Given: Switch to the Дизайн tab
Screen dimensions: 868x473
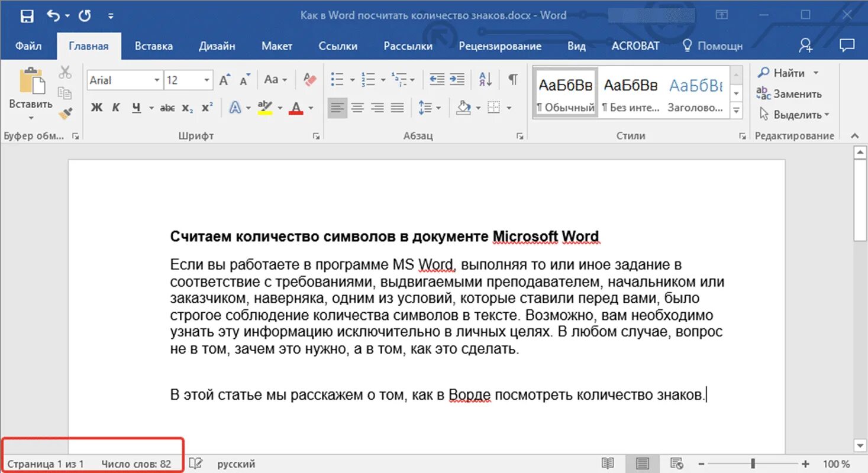Looking at the screenshot, I should point(217,46).
